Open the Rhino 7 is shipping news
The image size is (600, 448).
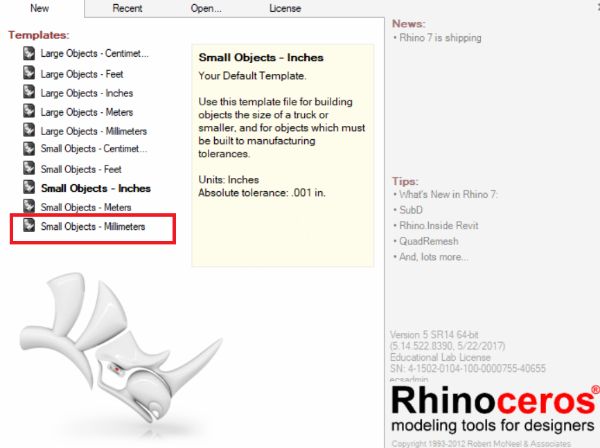(x=440, y=38)
